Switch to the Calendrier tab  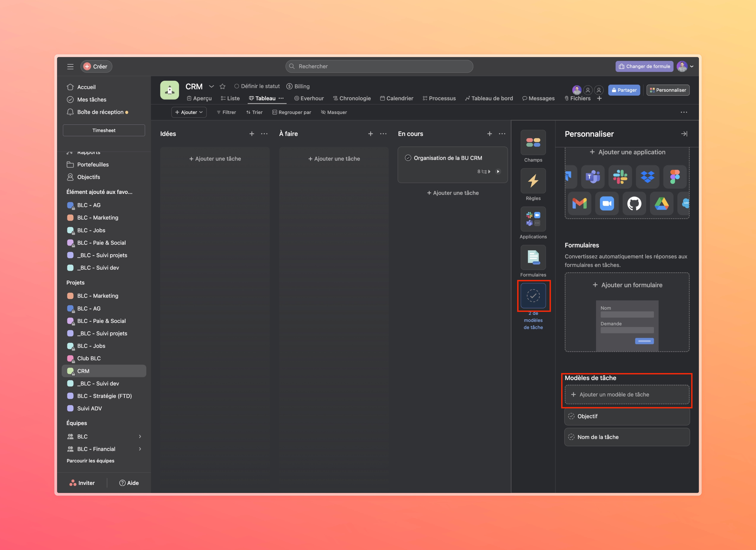(x=397, y=99)
